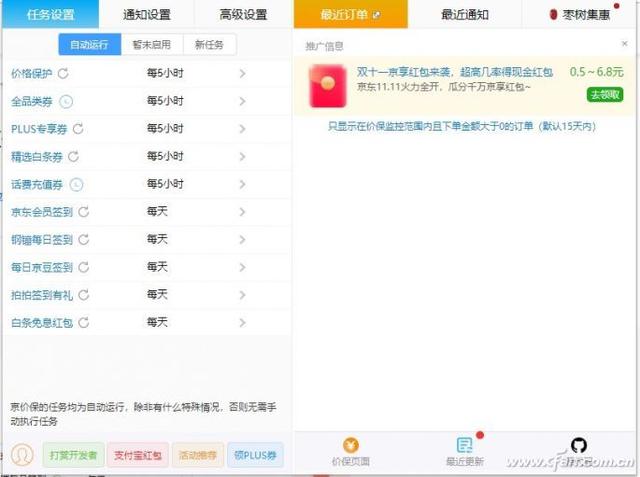Screen dimensions: 640x477
Task: Run the 每日京豆签到 refresh icon
Action: 84,267
